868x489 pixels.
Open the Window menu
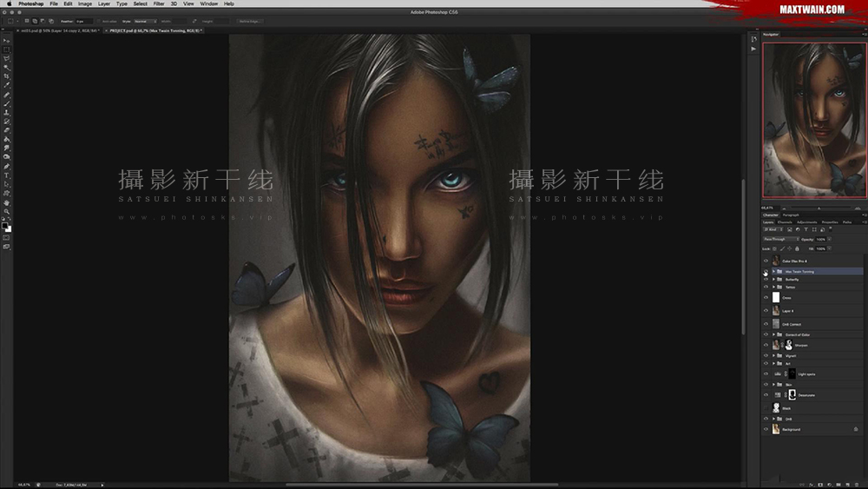coord(208,3)
